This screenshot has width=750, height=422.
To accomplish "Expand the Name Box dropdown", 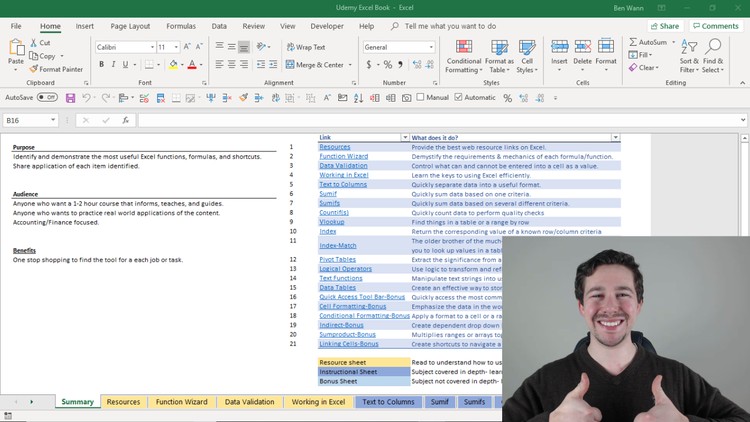I will pyautogui.click(x=53, y=120).
